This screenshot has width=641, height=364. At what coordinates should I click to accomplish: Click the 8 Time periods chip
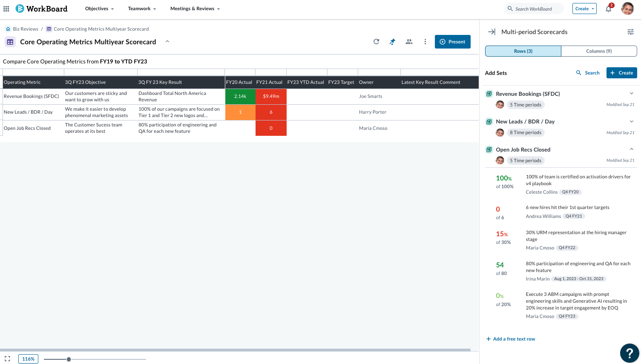tap(526, 132)
